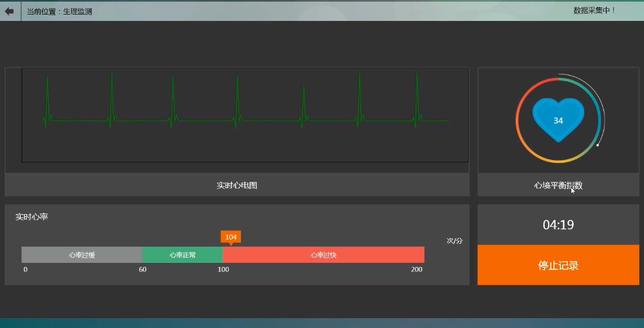Click the 60 tick label on the heart rate scale

coord(142,269)
